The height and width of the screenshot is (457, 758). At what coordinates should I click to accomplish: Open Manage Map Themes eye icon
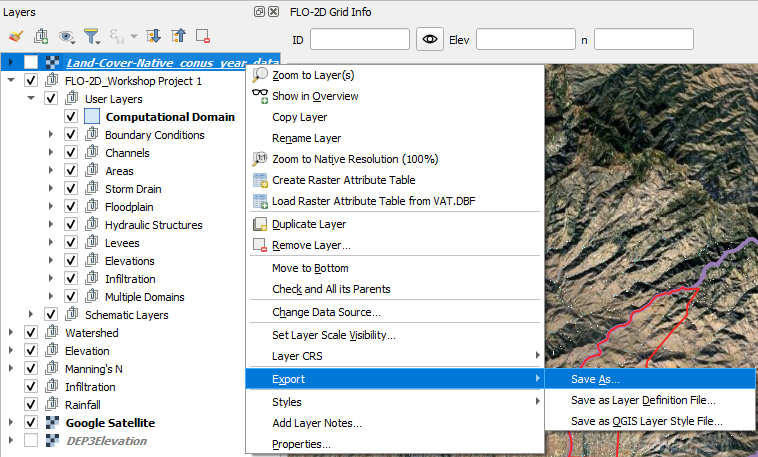click(67, 36)
